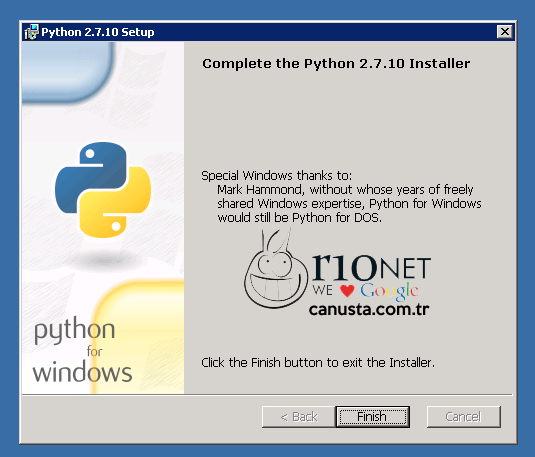This screenshot has width=535, height=457.
Task: Click the r10NET logo text
Action: 371,267
